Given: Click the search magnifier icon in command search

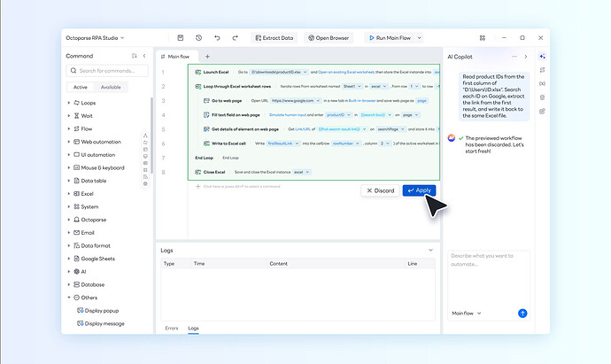Looking at the screenshot, I should (x=73, y=71).
